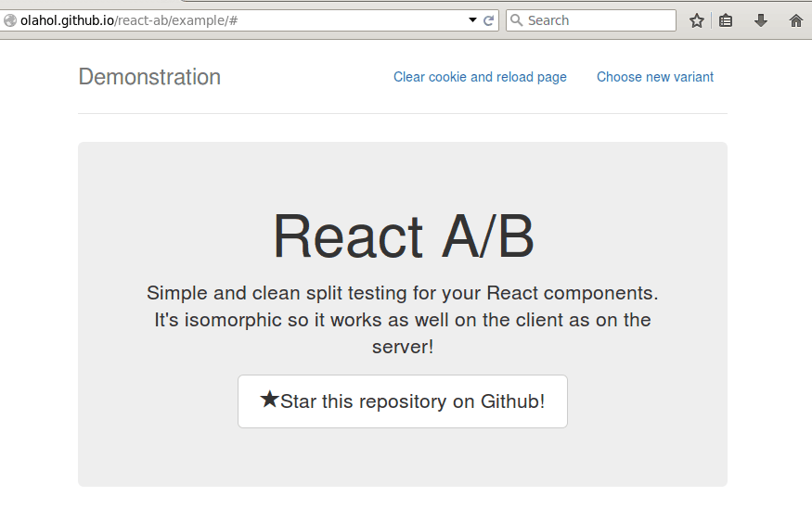Reload the current page
Screen dimensions: 812x509
coord(489,20)
